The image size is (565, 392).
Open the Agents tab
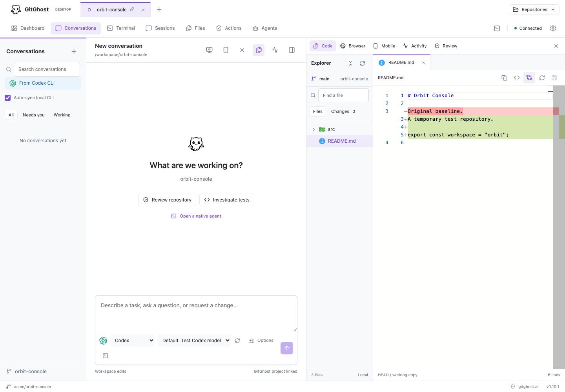click(265, 28)
